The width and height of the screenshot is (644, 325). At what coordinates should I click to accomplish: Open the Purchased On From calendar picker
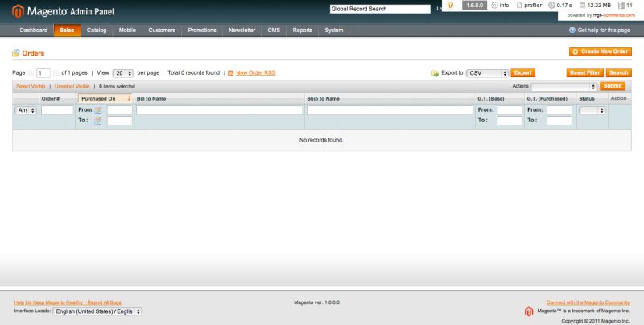98,110
